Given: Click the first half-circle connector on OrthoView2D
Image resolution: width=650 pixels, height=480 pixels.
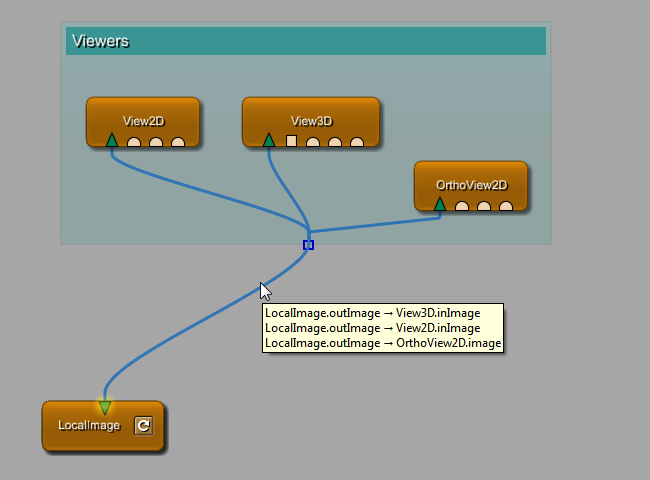Looking at the screenshot, I should point(462,206).
